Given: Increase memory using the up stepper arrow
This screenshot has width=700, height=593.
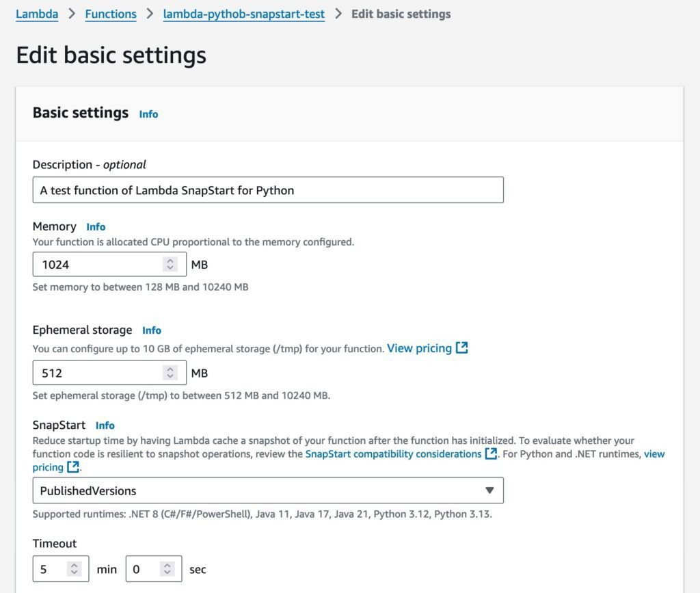Looking at the screenshot, I should pos(170,261).
